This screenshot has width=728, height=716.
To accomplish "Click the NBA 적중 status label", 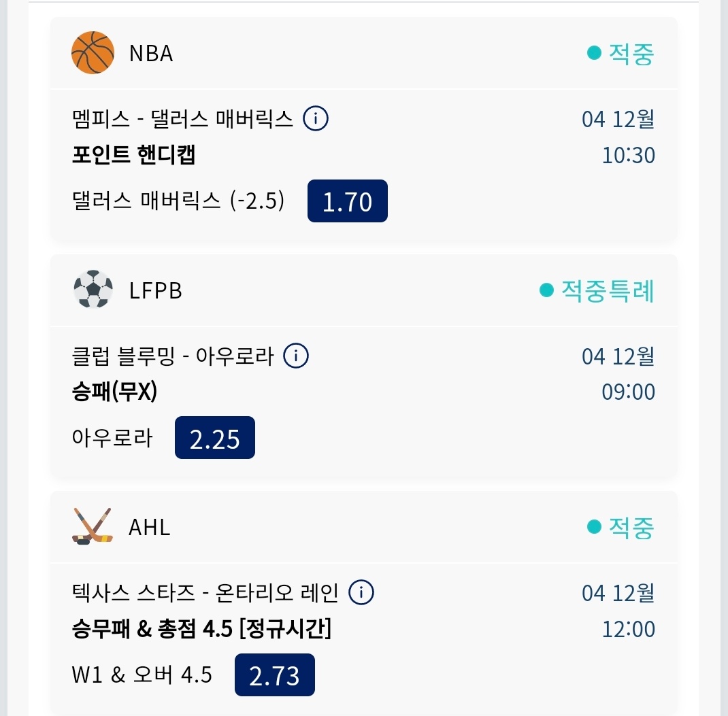I will click(x=621, y=54).
